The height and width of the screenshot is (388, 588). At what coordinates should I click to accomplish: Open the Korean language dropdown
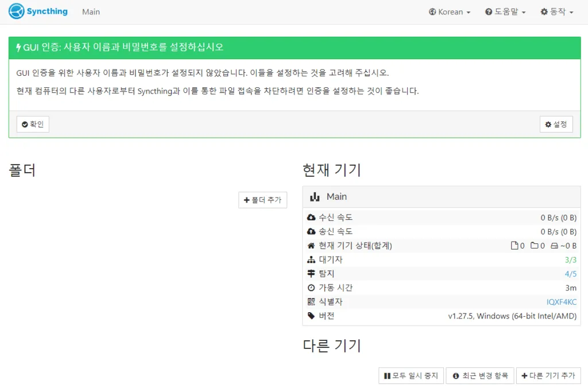pyautogui.click(x=450, y=12)
